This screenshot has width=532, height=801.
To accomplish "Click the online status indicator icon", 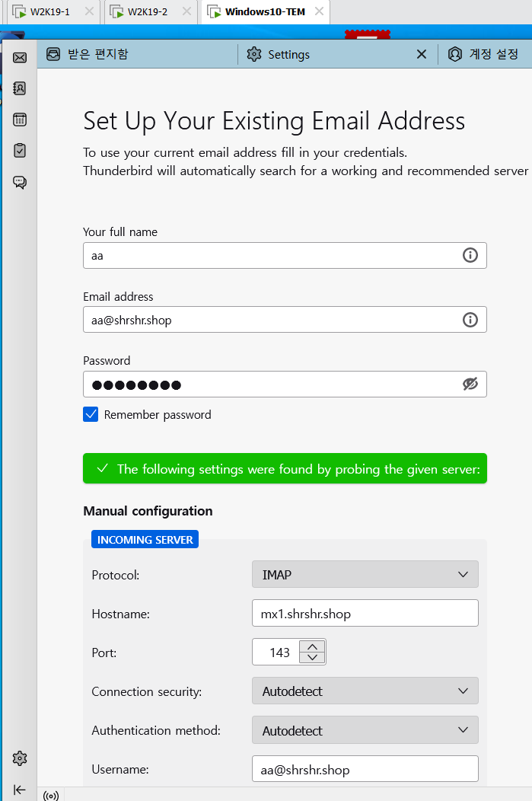I will [51, 796].
